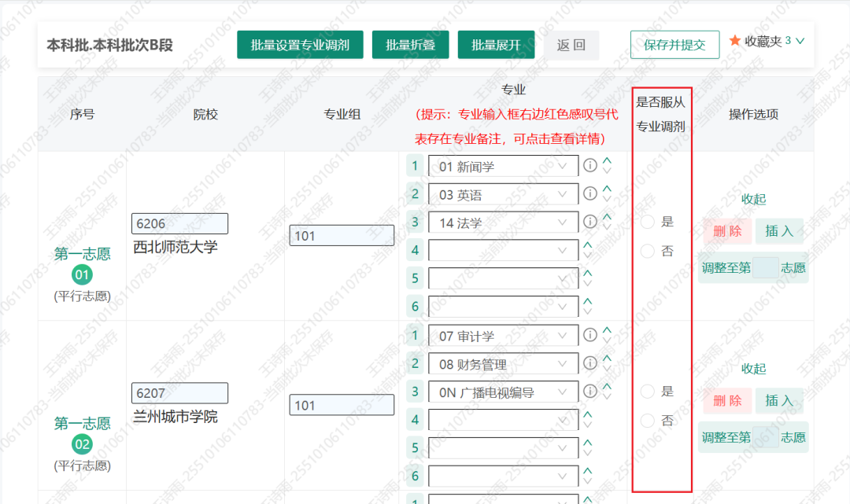The image size is (850, 504).
Task: View info icon for 08 财务管理
Action: pos(589,363)
